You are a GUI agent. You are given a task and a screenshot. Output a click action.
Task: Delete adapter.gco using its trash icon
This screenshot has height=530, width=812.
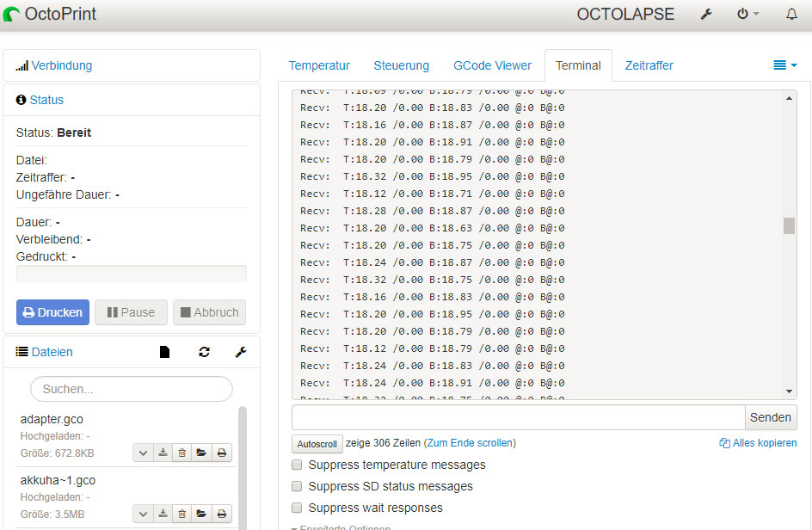tap(181, 453)
